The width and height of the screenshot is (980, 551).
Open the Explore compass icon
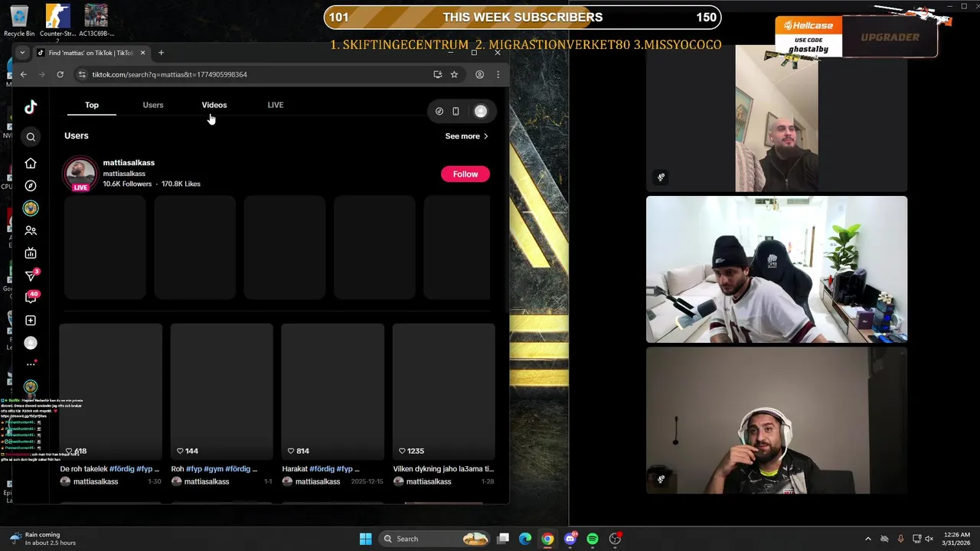pos(31,185)
